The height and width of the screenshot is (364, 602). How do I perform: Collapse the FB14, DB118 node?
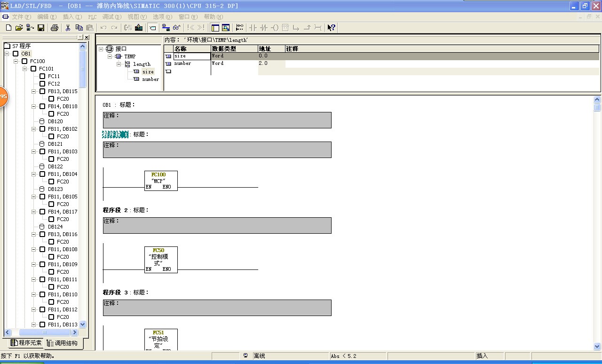click(34, 106)
